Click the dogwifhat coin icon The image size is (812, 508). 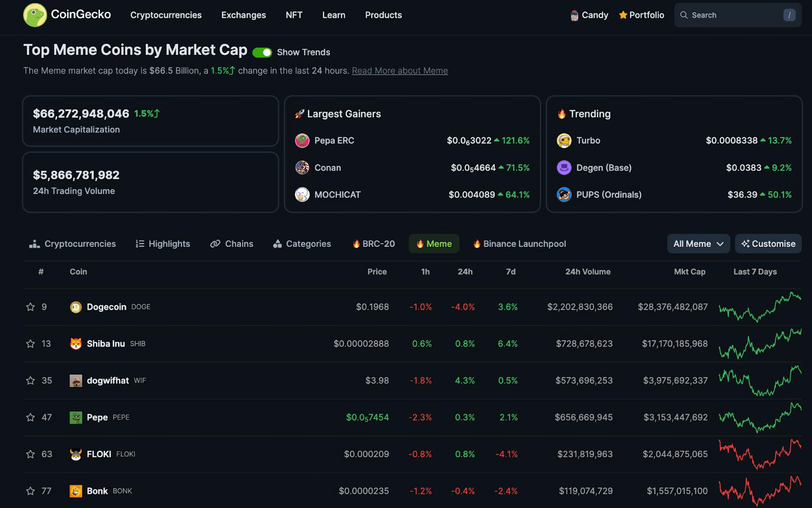(x=76, y=380)
